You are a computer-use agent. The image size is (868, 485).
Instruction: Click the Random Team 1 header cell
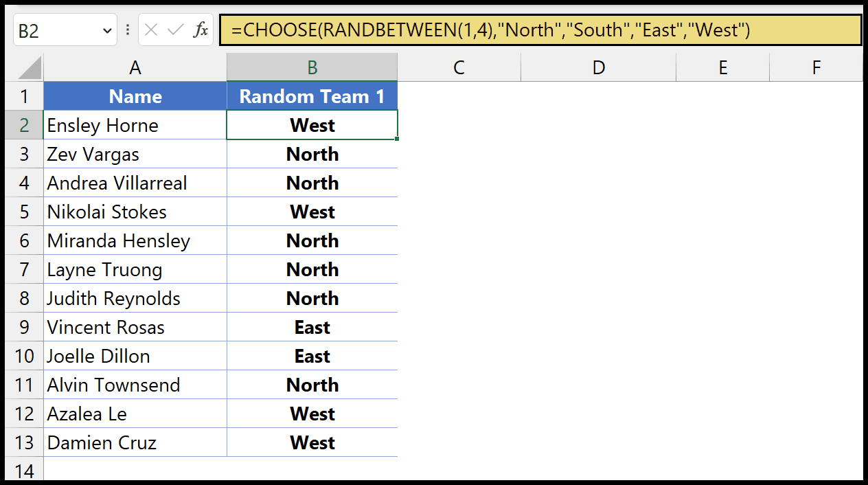click(312, 97)
